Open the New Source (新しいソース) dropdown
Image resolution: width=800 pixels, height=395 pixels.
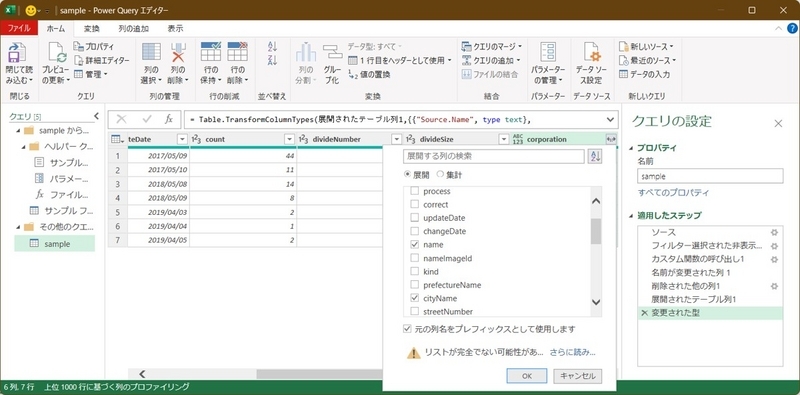click(x=646, y=46)
